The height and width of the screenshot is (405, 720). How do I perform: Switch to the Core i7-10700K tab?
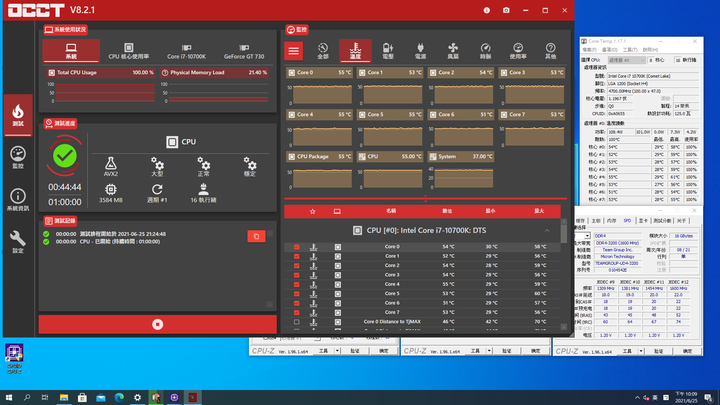pyautogui.click(x=186, y=51)
